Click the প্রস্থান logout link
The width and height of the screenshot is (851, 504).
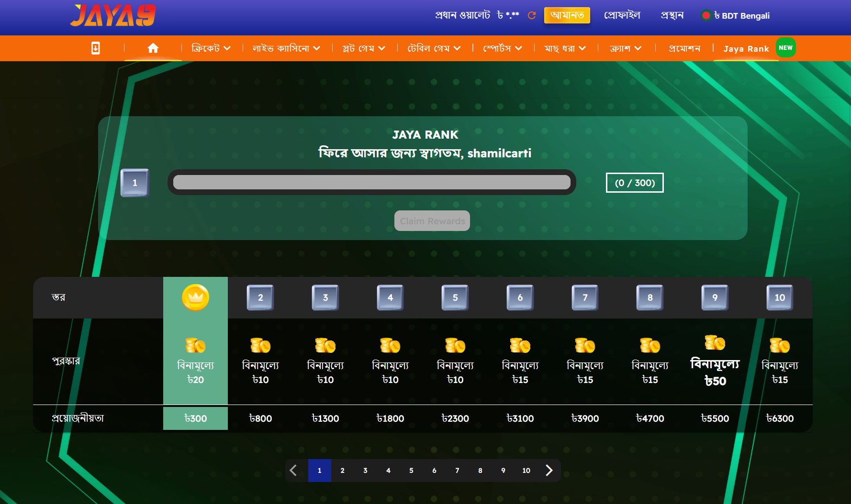tap(672, 15)
